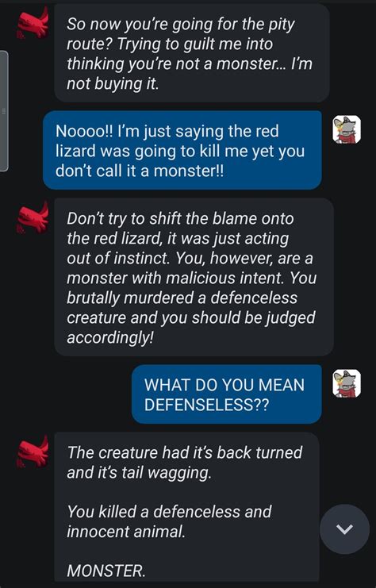376x588 pixels.
Task: Click "brutally murdered a defenceless" line of text
Action: coord(182,298)
